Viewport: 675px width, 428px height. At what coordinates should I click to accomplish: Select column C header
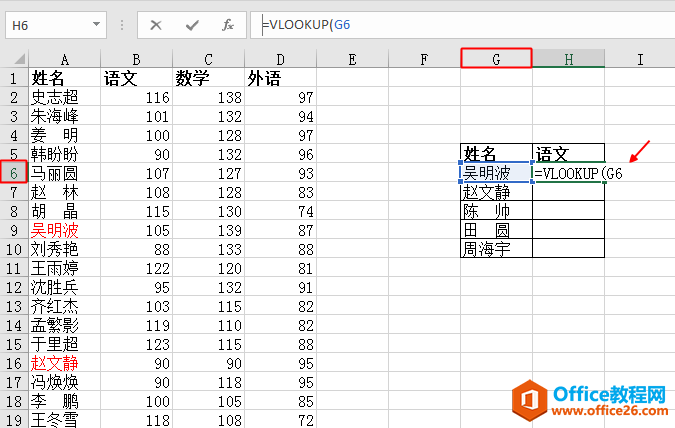tap(208, 59)
